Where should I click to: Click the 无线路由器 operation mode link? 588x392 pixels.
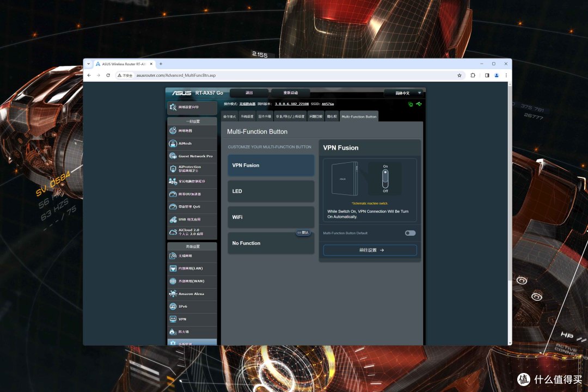point(248,104)
